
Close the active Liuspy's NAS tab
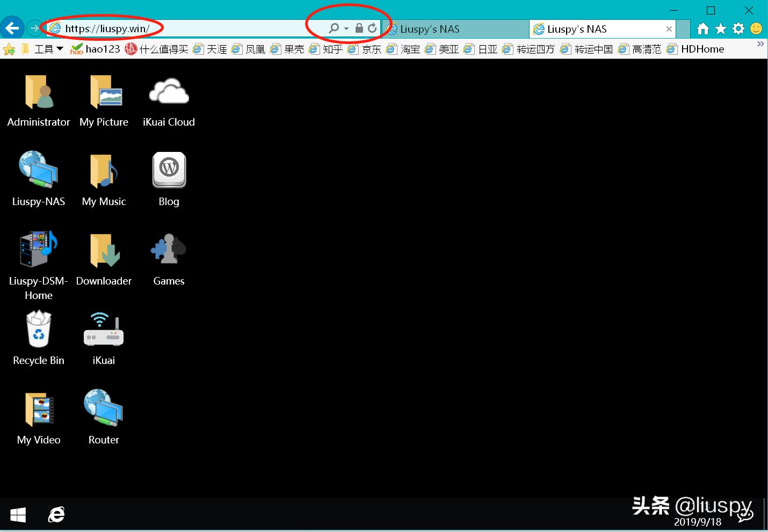(669, 29)
